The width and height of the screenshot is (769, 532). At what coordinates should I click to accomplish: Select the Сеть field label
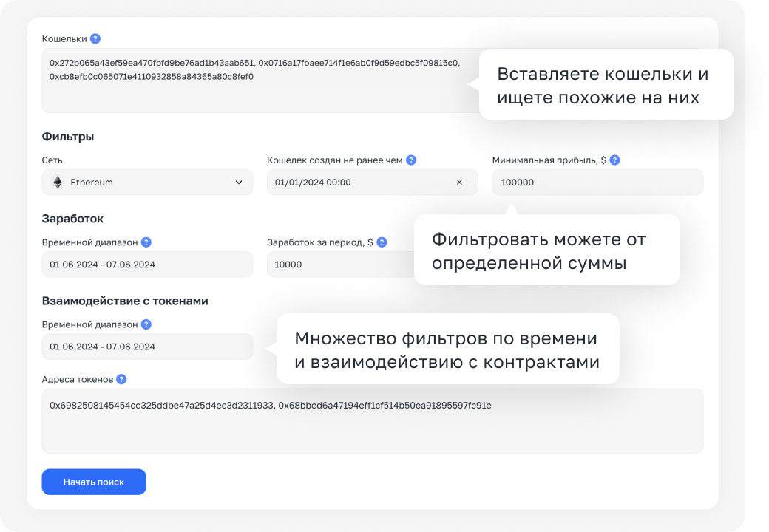(x=52, y=160)
